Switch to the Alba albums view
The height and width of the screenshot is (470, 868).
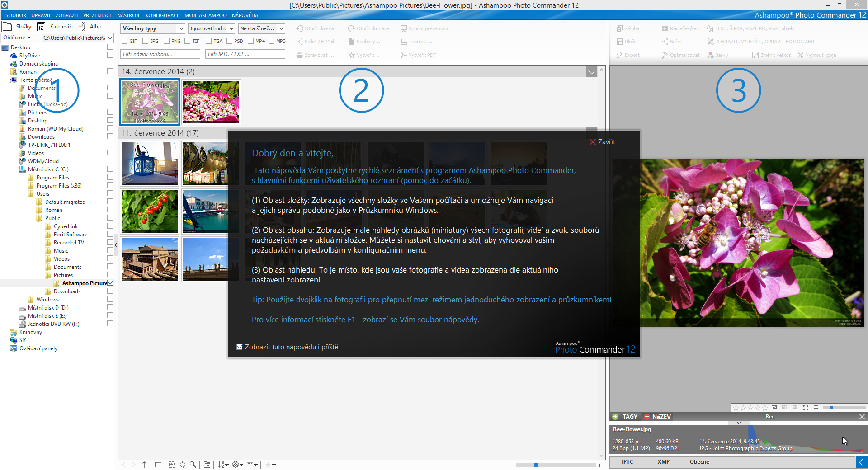(x=89, y=26)
